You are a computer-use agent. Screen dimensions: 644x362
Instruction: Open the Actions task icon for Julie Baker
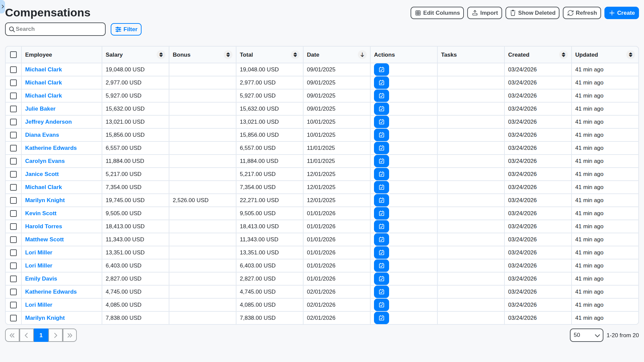(x=381, y=109)
